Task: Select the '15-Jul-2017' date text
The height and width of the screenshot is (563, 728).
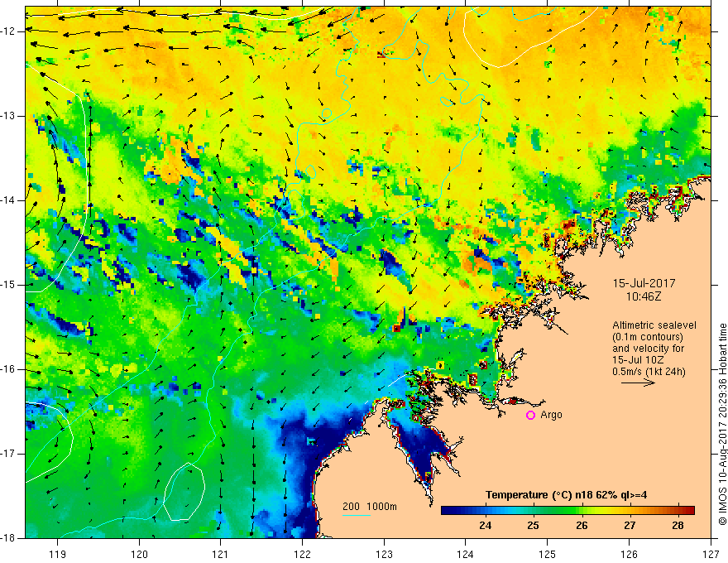Action: point(644,283)
